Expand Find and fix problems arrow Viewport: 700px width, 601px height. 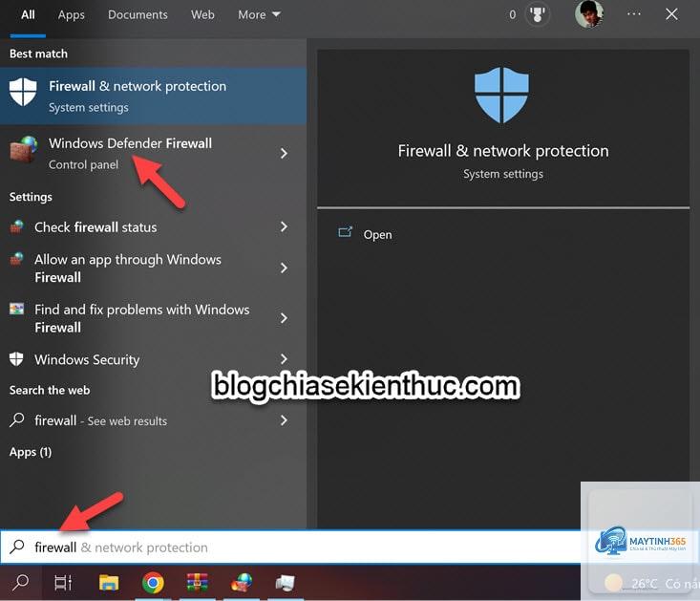(284, 318)
